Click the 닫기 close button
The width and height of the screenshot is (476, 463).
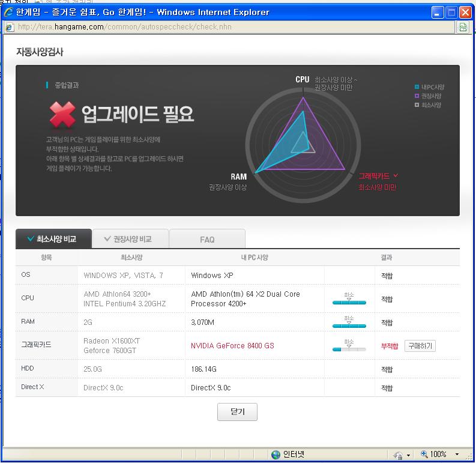[237, 412]
